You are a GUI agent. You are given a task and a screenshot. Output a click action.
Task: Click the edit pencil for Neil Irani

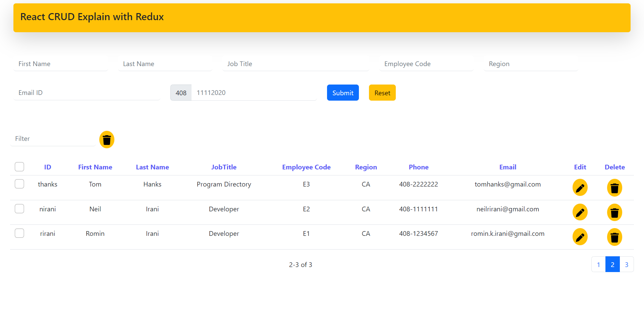point(580,212)
